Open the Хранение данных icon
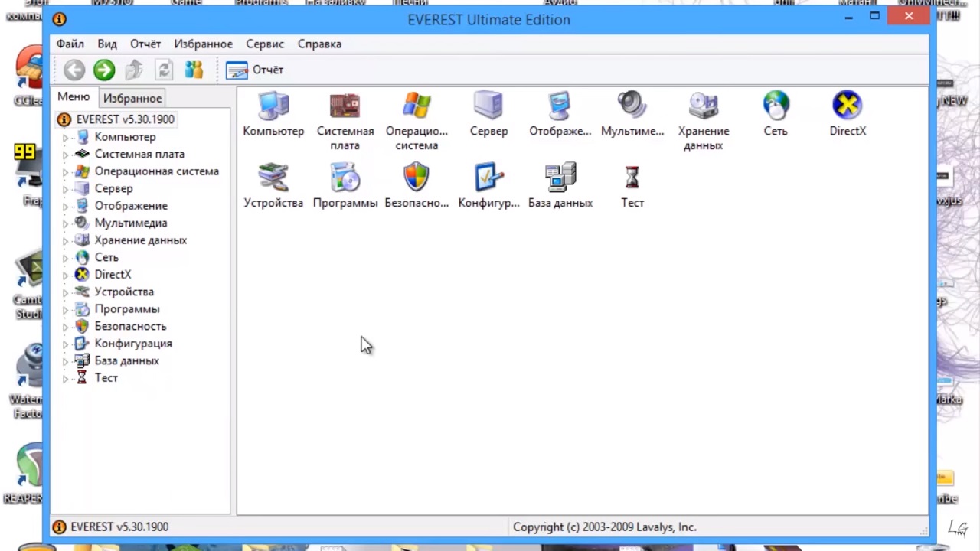 pos(703,107)
